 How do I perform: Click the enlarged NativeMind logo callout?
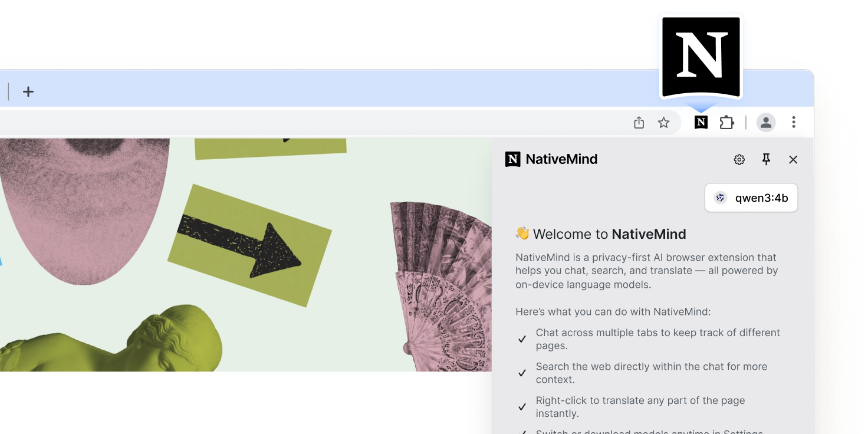point(701,57)
